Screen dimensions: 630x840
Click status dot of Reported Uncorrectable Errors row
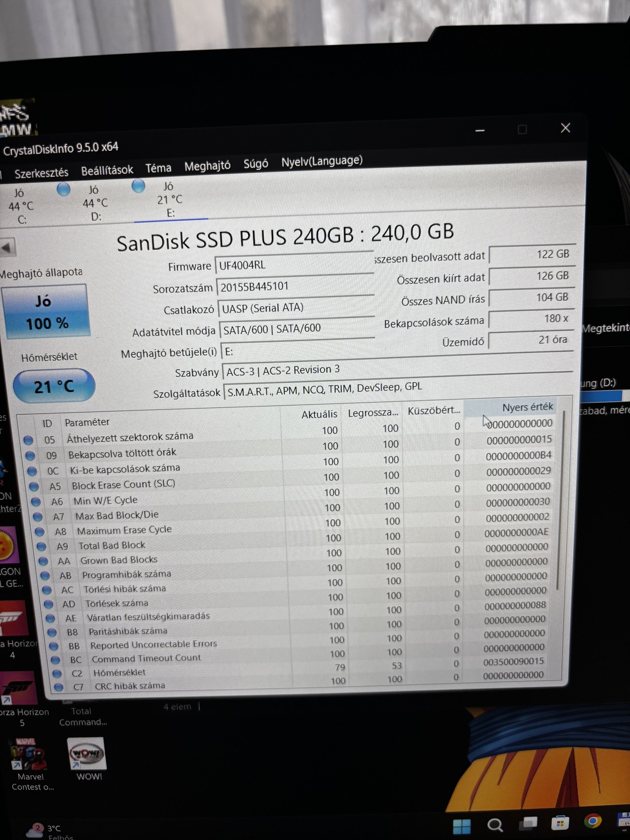pos(54,646)
